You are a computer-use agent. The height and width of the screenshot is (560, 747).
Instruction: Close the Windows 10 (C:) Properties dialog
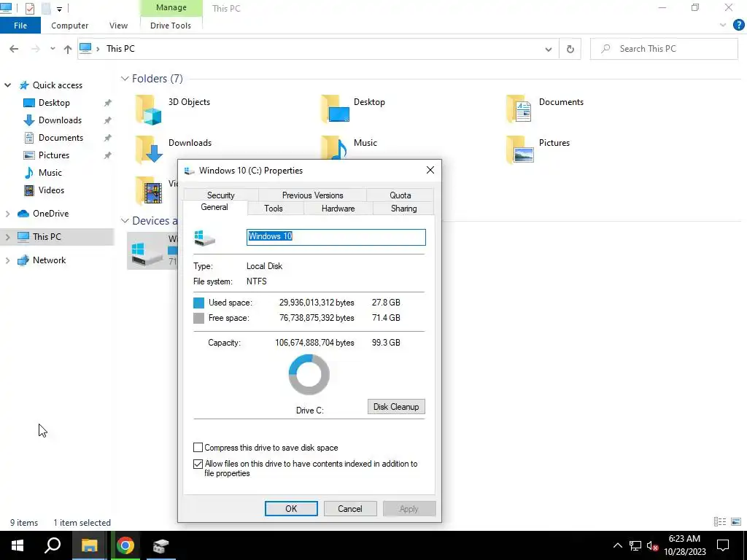tap(430, 170)
